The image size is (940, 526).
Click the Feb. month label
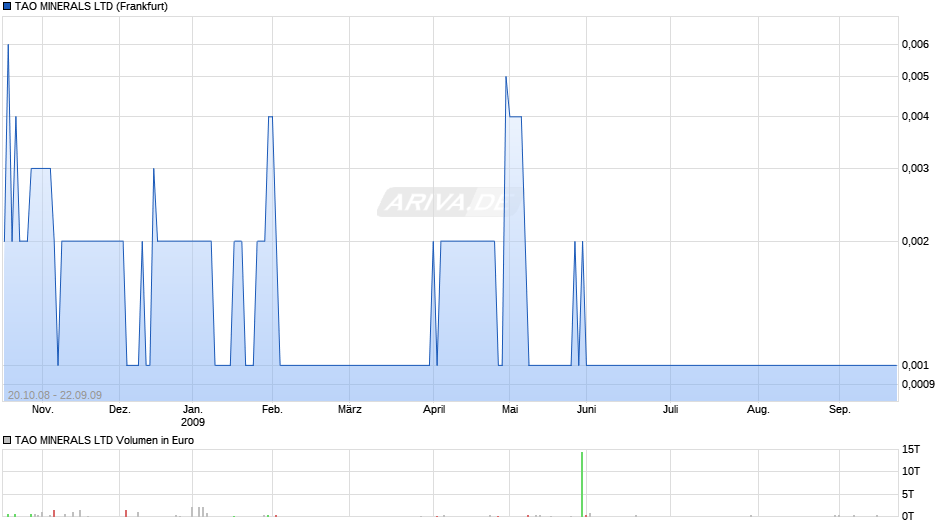272,410
